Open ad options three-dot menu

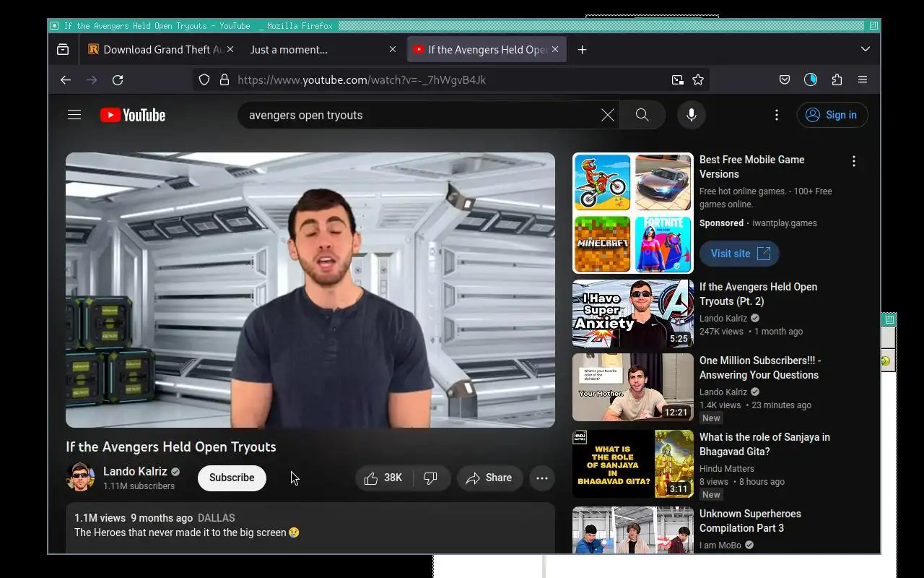(x=854, y=161)
